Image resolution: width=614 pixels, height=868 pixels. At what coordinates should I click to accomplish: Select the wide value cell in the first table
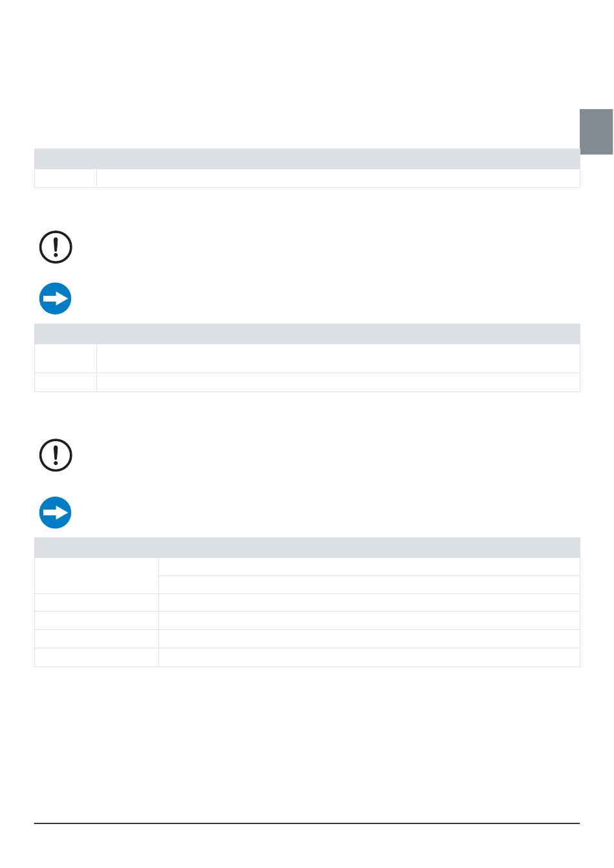[338, 178]
